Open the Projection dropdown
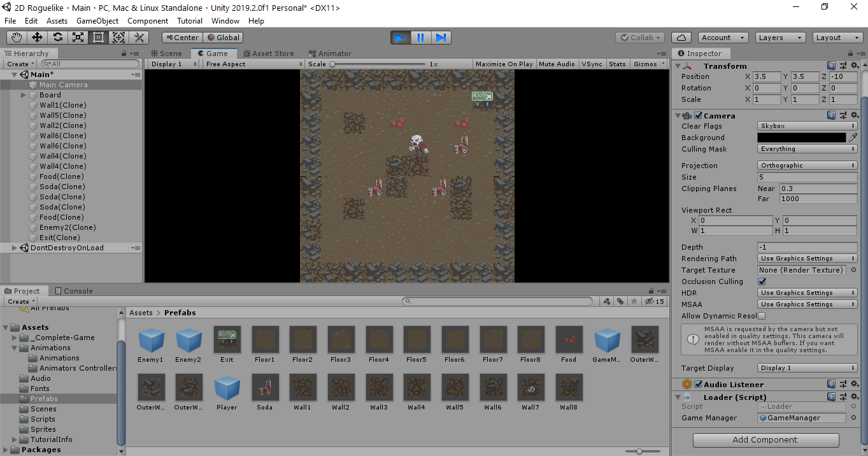868x456 pixels. [x=807, y=166]
